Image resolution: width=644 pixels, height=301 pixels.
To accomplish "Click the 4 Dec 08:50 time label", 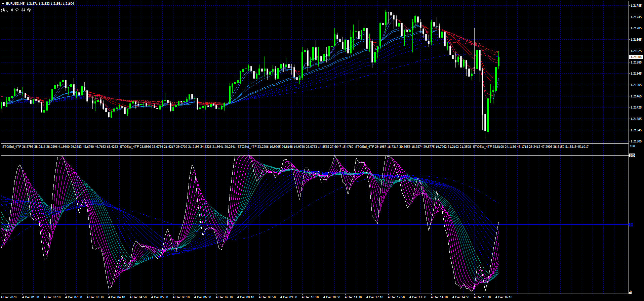I will click(267, 297).
